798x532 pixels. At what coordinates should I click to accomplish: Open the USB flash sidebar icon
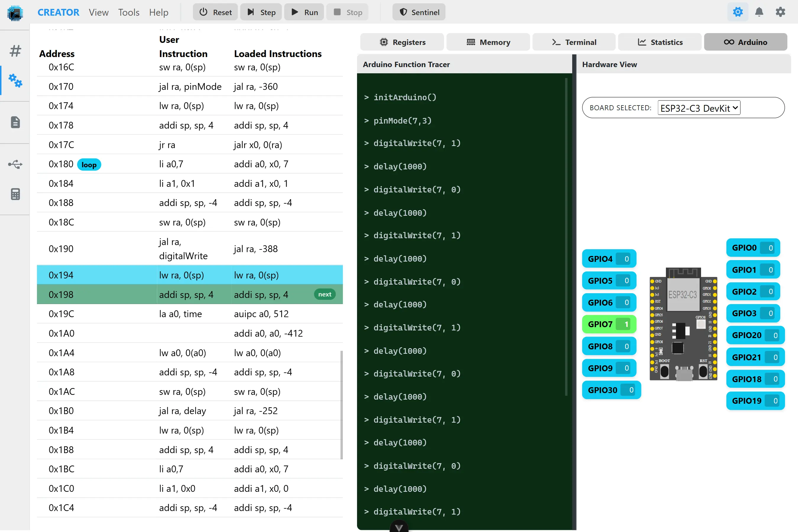15,165
